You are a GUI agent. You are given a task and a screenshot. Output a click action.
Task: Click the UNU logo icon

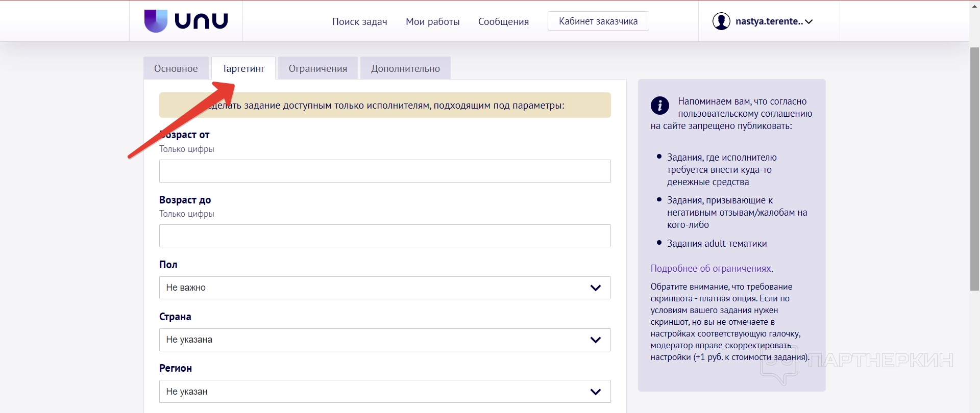156,21
